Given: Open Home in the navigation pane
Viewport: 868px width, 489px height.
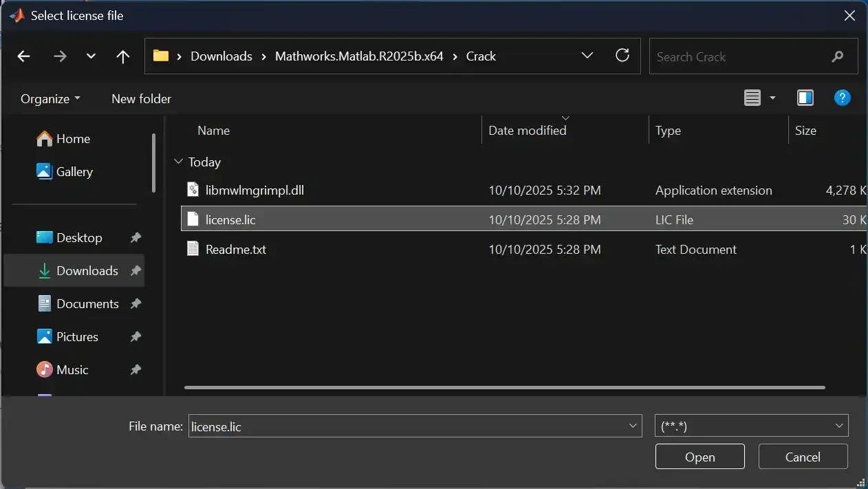Looking at the screenshot, I should (73, 139).
